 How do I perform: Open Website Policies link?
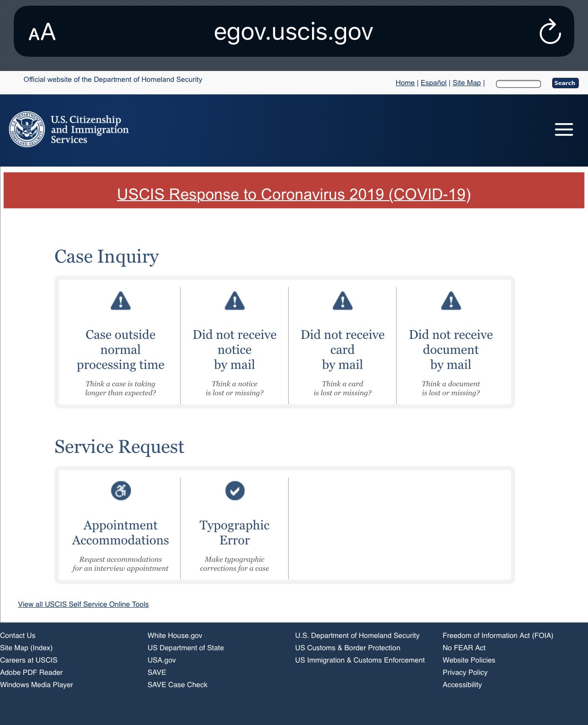click(469, 660)
